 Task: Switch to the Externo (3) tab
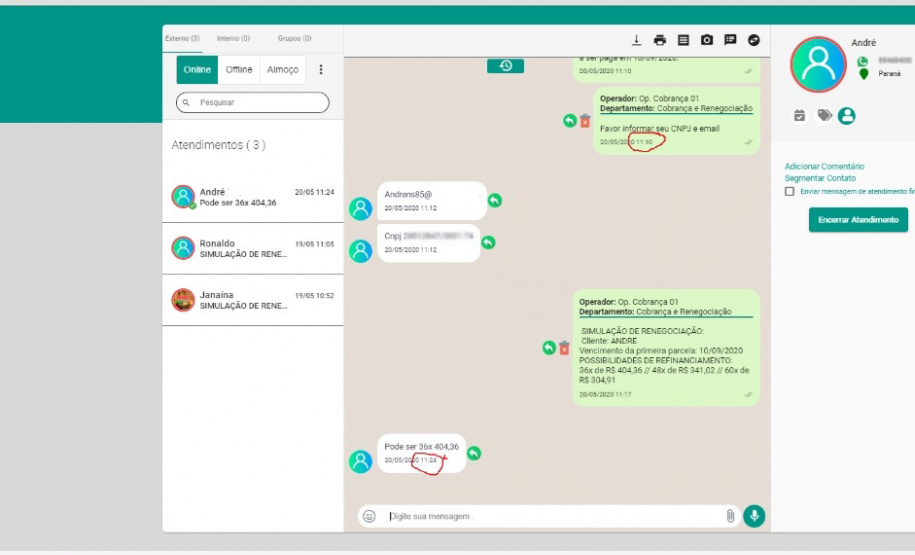pos(182,39)
